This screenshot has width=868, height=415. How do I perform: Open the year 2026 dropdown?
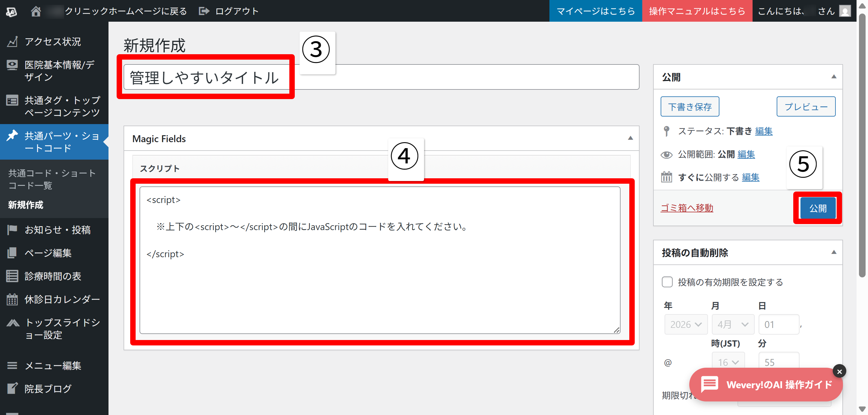[x=686, y=324]
